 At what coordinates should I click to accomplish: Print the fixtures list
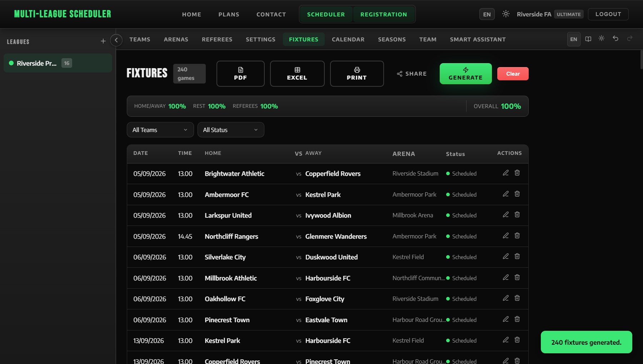click(357, 74)
